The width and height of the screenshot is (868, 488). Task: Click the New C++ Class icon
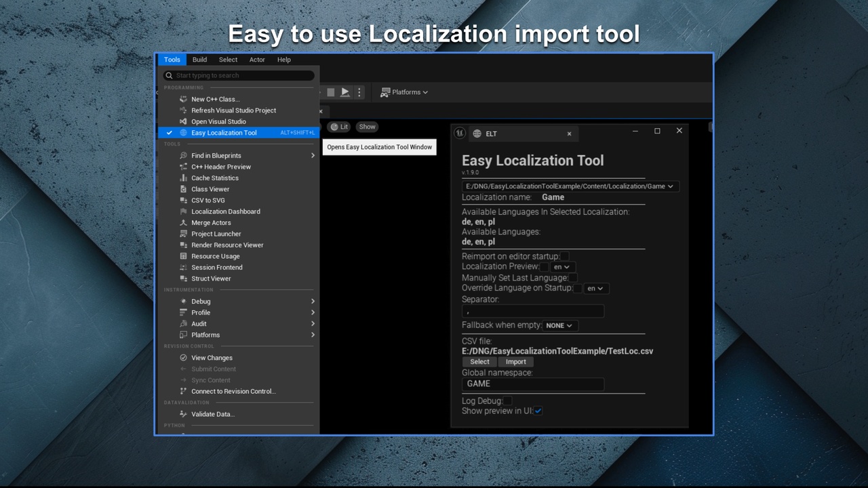pyautogui.click(x=183, y=99)
